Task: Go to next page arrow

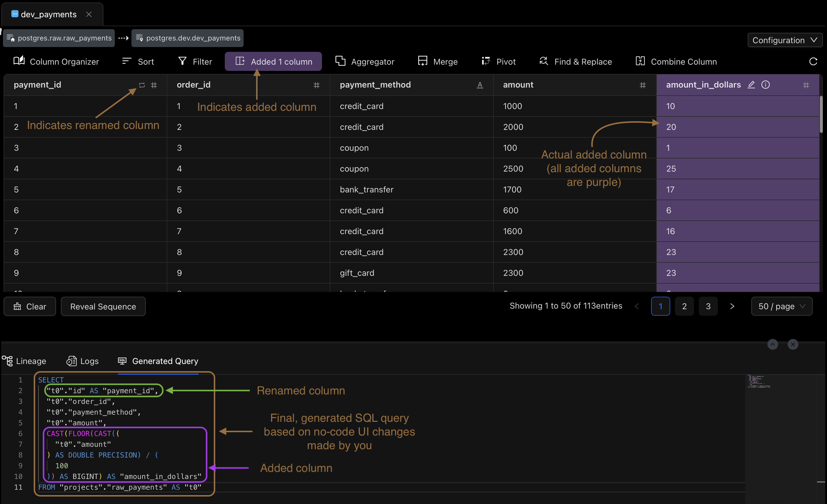Action: click(x=732, y=306)
